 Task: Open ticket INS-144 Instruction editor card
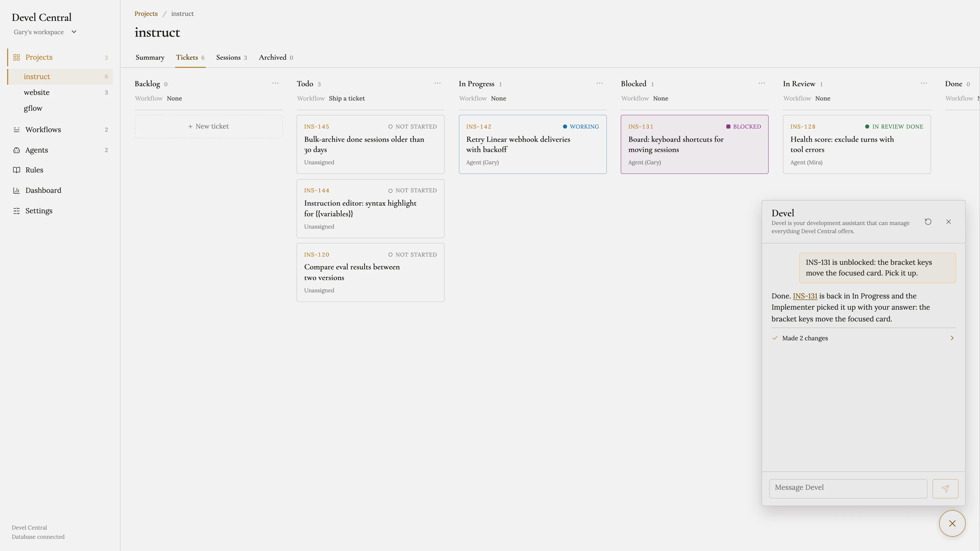pos(370,208)
